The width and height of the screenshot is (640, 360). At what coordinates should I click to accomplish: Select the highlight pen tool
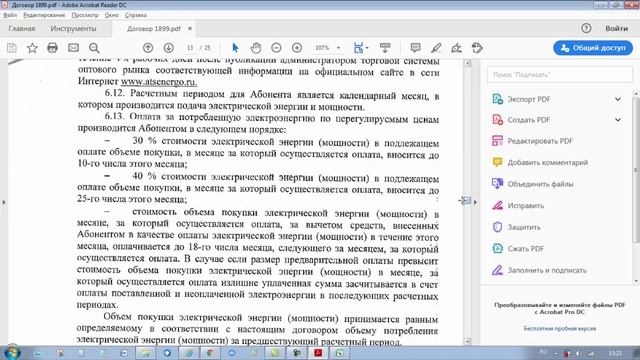436,48
